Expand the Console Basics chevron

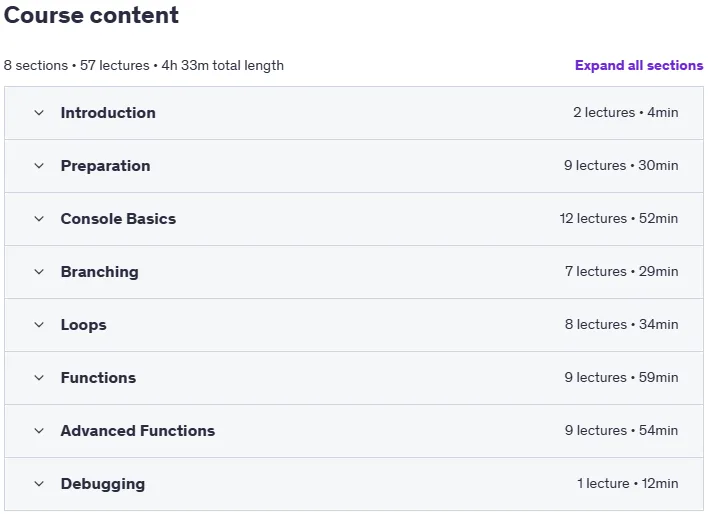coord(39,219)
